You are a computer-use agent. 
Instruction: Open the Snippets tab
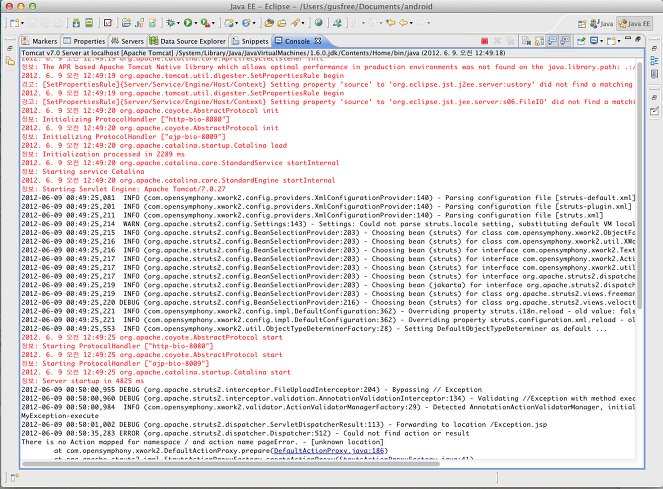249,41
